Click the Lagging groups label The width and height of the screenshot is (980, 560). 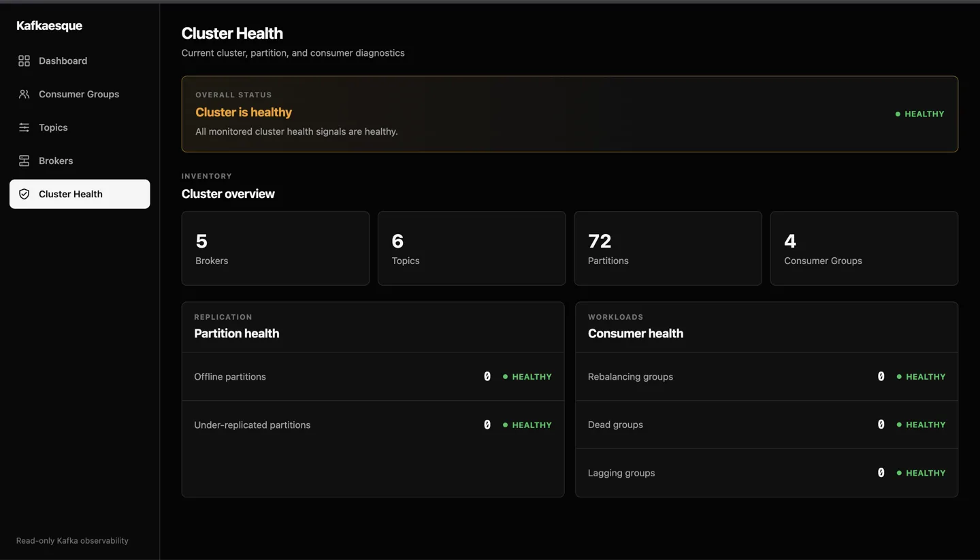(621, 473)
